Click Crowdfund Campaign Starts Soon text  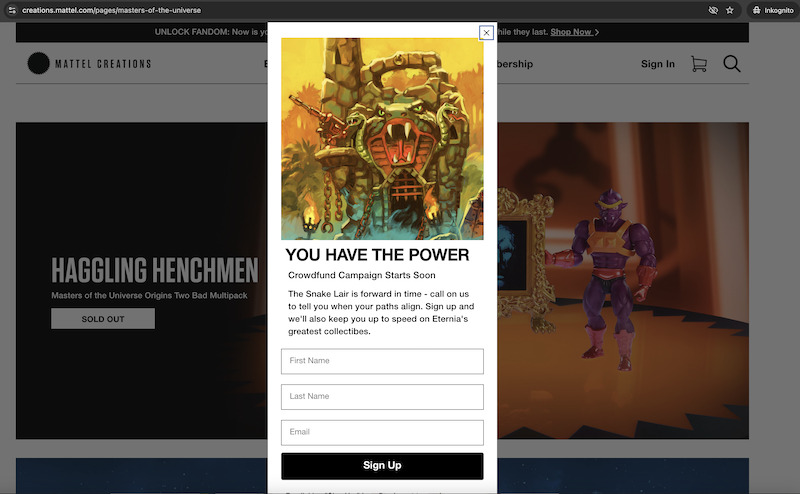pos(362,275)
